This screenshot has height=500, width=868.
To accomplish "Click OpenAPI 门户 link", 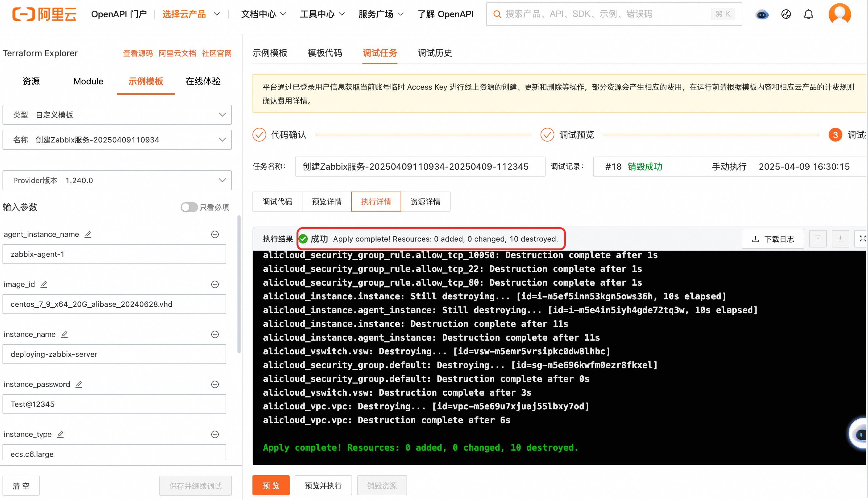I will point(119,14).
